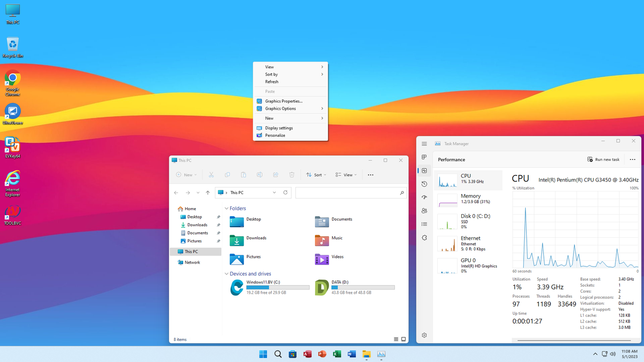This screenshot has width=644, height=362.
Task: Choose Graphics Properties... in context menu
Action: [290, 101]
